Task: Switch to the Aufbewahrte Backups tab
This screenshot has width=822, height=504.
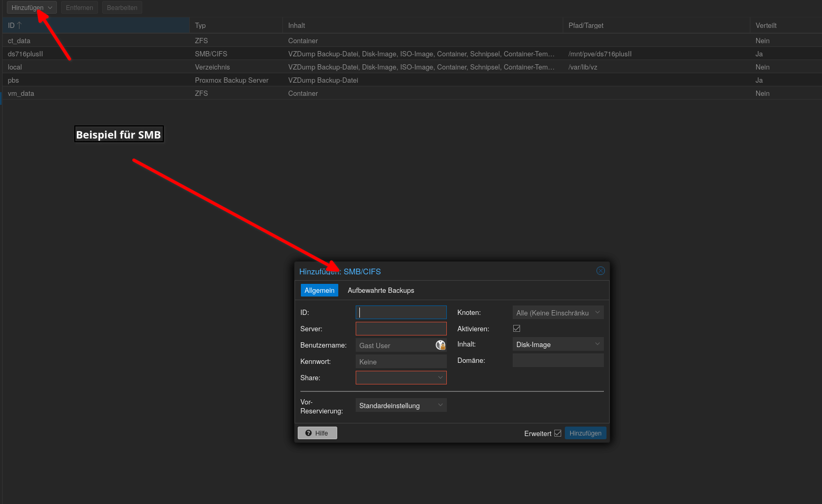Action: point(380,290)
